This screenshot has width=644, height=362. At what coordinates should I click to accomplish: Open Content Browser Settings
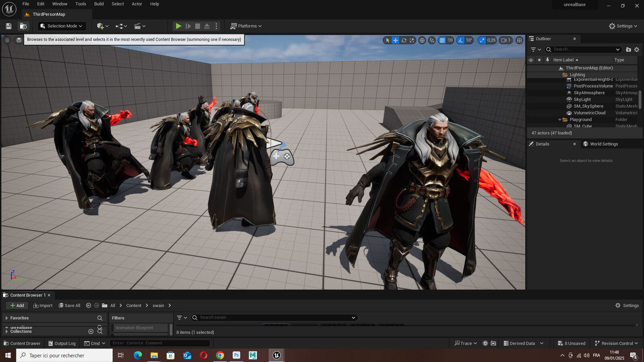(x=627, y=306)
